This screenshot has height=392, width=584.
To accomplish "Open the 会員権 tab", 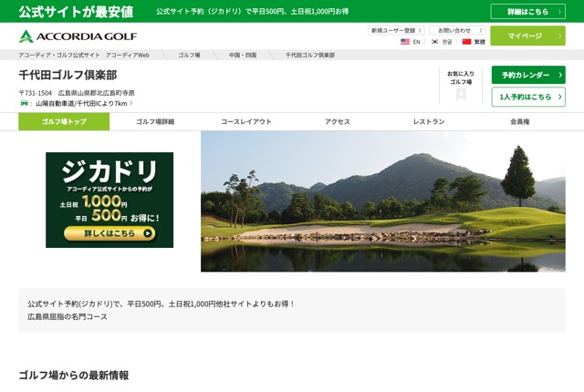I will point(520,121).
